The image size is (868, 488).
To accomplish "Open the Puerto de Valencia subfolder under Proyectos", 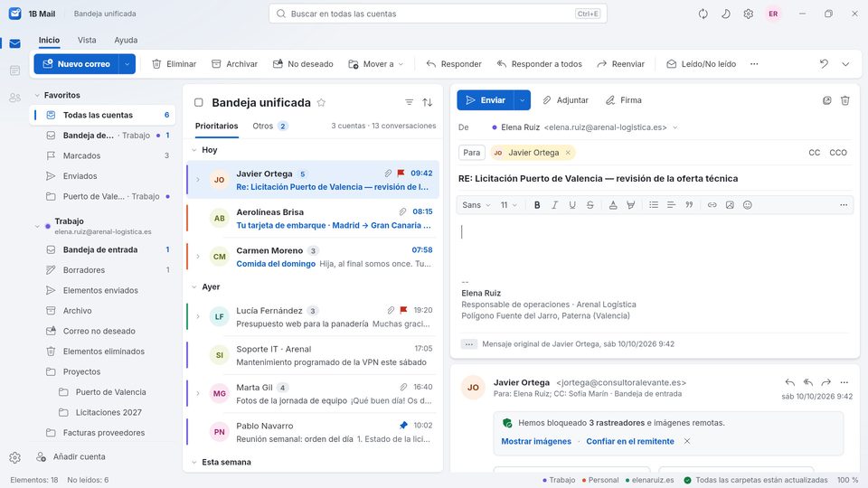I will tap(110, 391).
